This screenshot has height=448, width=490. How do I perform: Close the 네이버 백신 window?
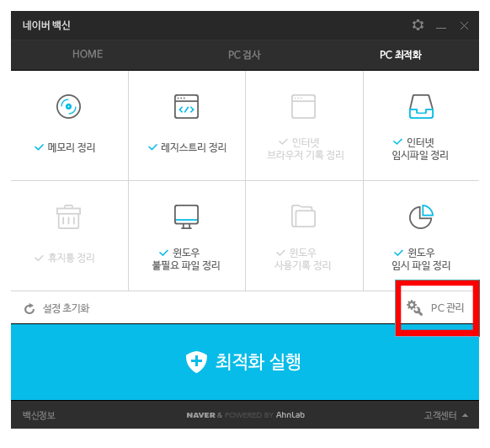point(464,25)
